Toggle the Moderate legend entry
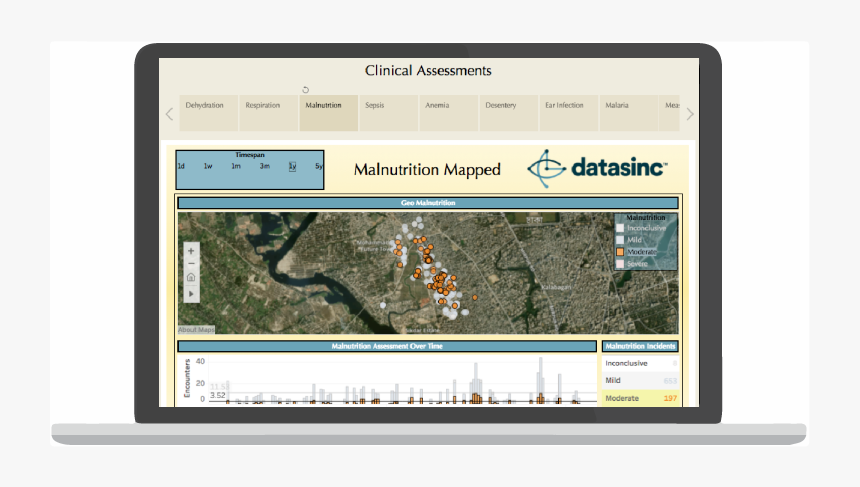The image size is (860, 487). (641, 252)
